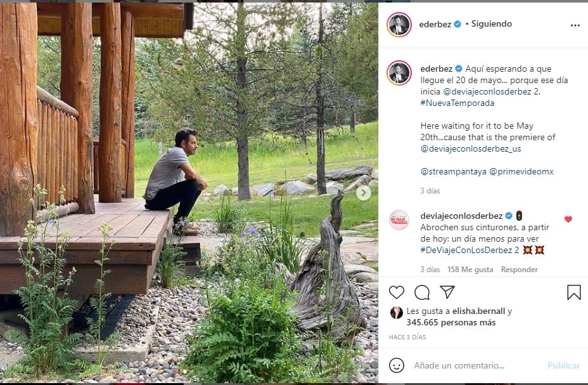Open the emoji picker smiley icon
588x385 pixels.
(x=397, y=365)
